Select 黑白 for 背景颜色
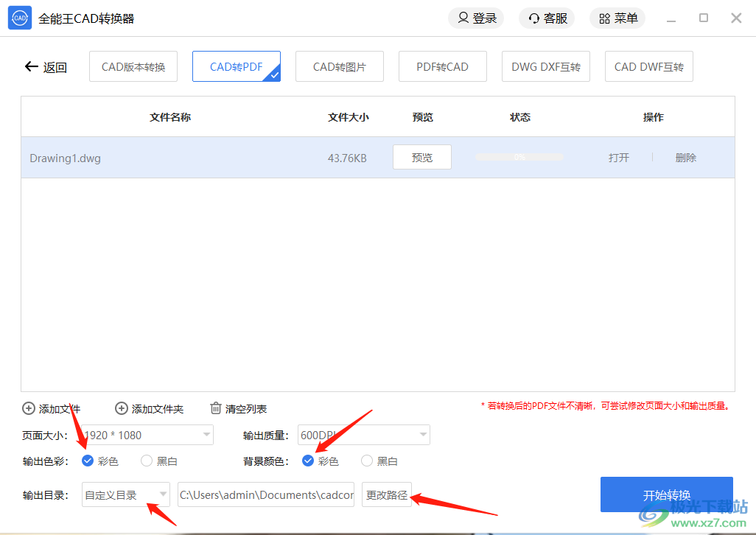 click(367, 461)
